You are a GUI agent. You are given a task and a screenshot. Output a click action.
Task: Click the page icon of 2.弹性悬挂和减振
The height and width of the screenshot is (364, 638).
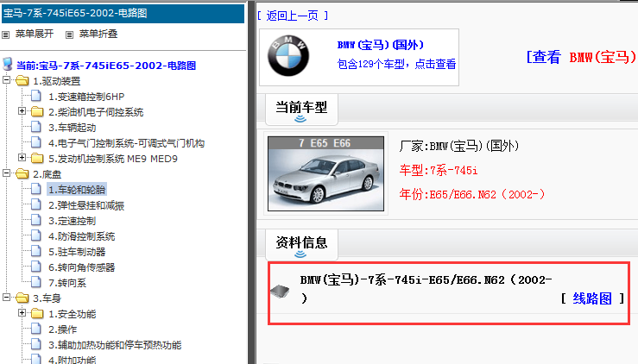point(36,204)
